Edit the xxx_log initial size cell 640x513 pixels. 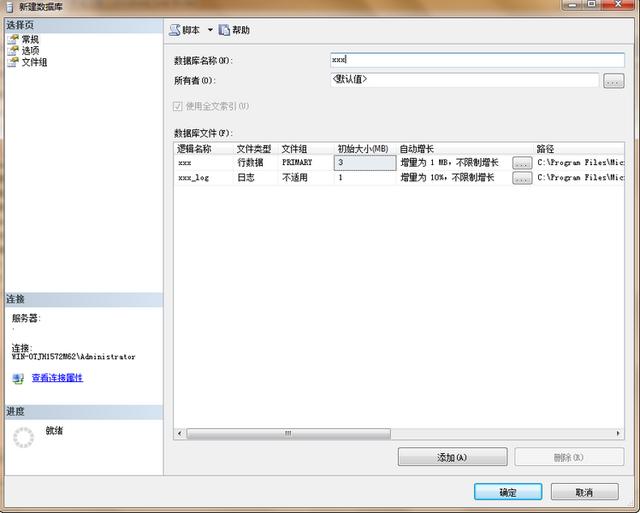(365, 178)
